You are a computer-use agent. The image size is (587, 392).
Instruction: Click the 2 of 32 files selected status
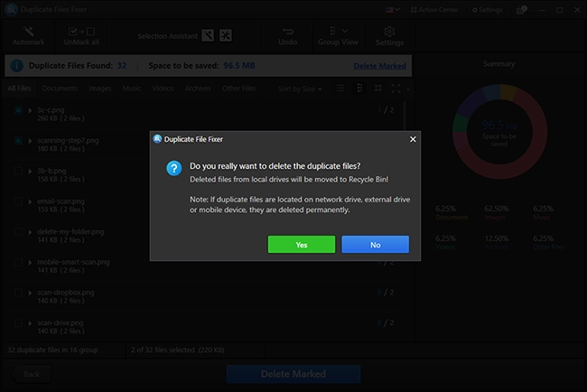click(177, 350)
